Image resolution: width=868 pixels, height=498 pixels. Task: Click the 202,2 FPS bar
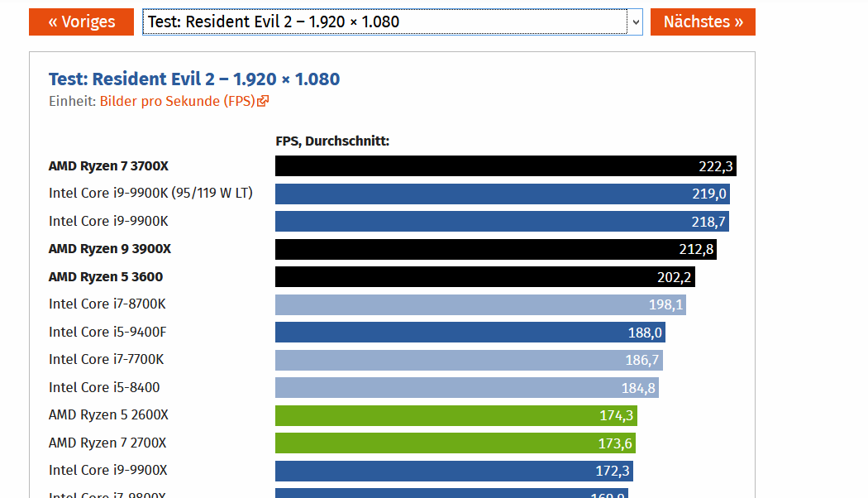click(x=485, y=277)
